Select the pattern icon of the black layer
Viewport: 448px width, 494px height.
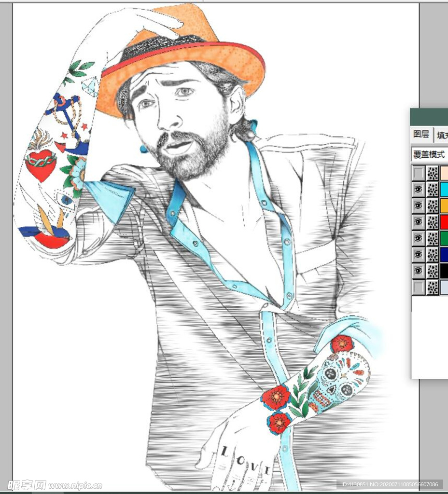(x=433, y=272)
